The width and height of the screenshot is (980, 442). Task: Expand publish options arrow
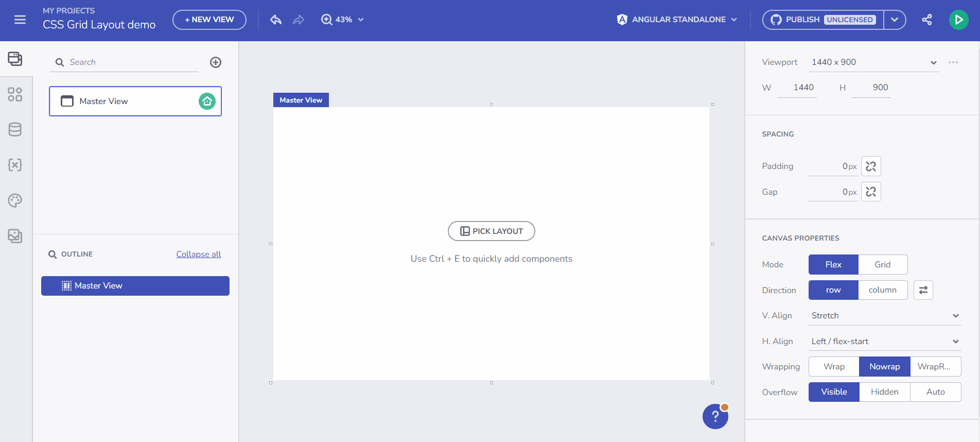coord(895,20)
